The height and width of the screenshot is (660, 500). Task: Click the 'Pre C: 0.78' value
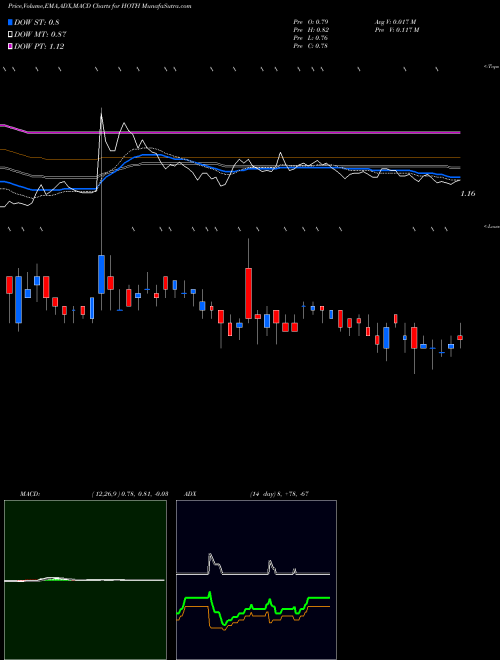tap(311, 46)
